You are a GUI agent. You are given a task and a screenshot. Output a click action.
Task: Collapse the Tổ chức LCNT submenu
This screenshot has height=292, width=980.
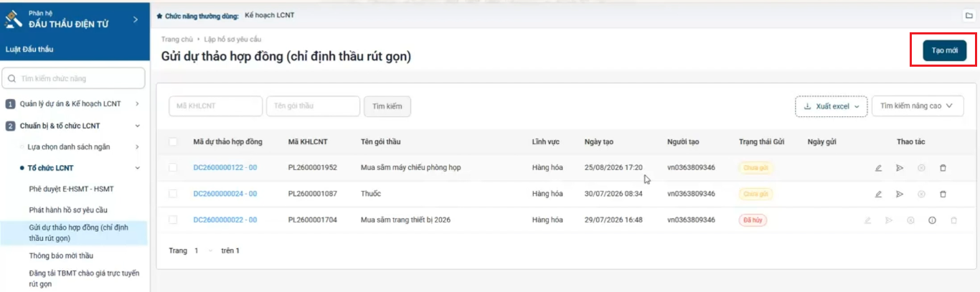pyautogui.click(x=136, y=169)
